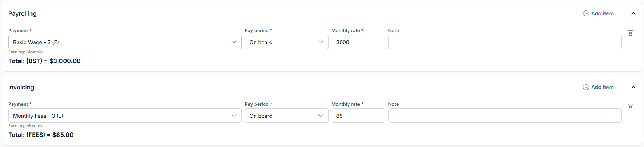Click the Payrolling Note field
The width and height of the screenshot is (644, 147).
click(505, 42)
